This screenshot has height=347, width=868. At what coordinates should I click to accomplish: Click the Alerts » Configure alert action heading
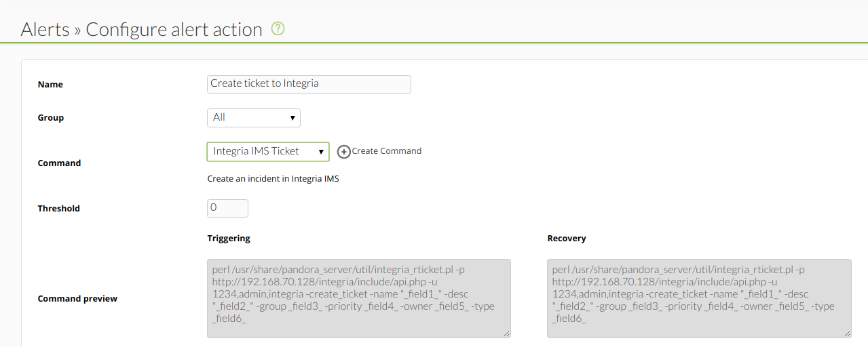click(x=142, y=30)
